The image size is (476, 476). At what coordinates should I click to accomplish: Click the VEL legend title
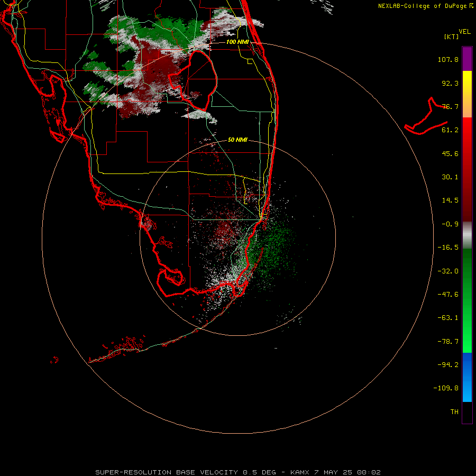464,32
